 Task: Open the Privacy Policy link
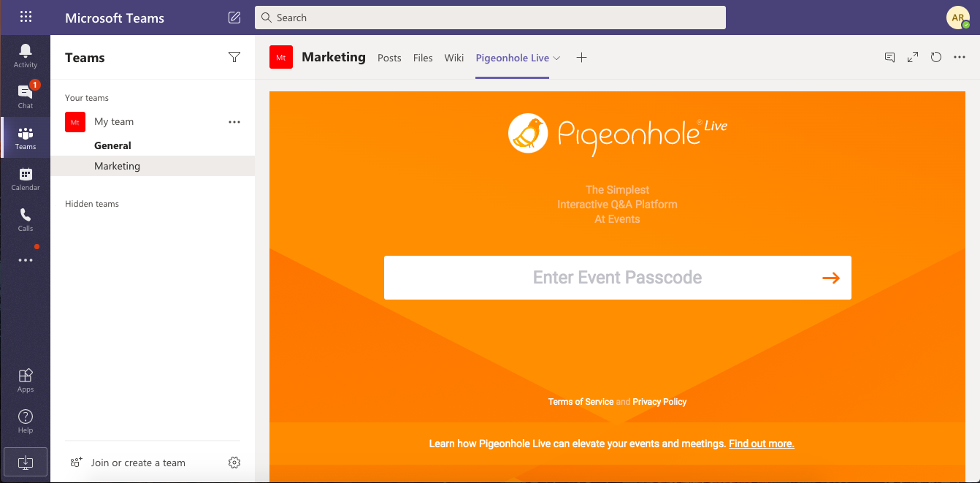pos(659,402)
